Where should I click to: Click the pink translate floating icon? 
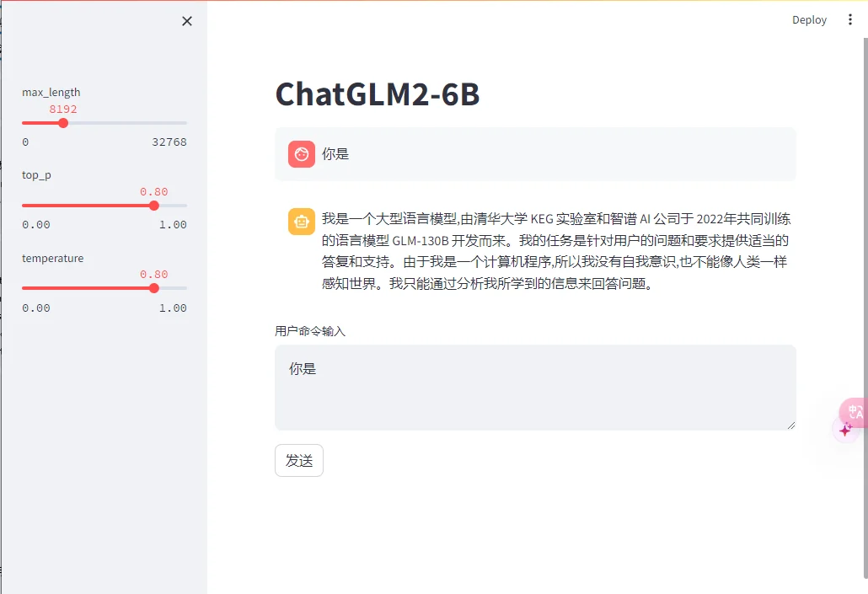coord(855,412)
